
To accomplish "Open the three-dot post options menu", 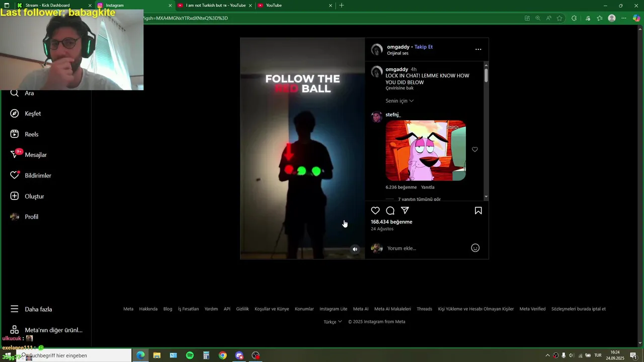I will coord(478,49).
